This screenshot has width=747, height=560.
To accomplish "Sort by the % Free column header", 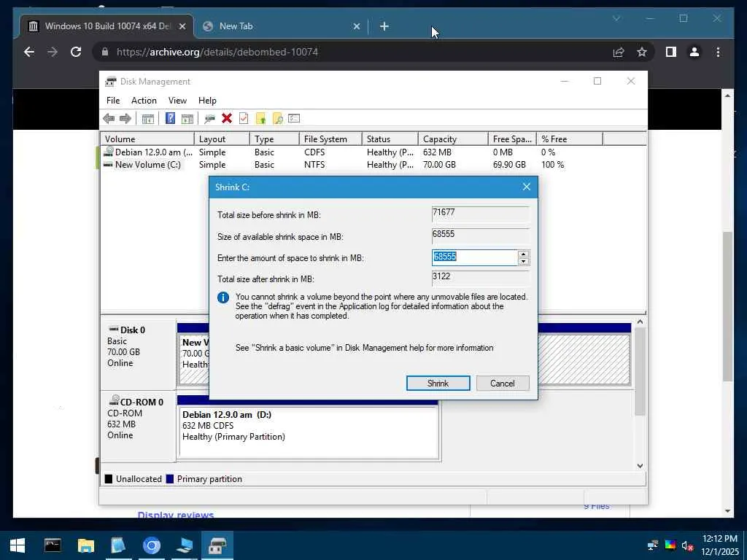I will pos(569,139).
